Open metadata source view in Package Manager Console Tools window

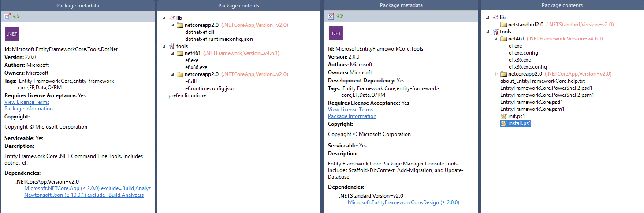[340, 16]
